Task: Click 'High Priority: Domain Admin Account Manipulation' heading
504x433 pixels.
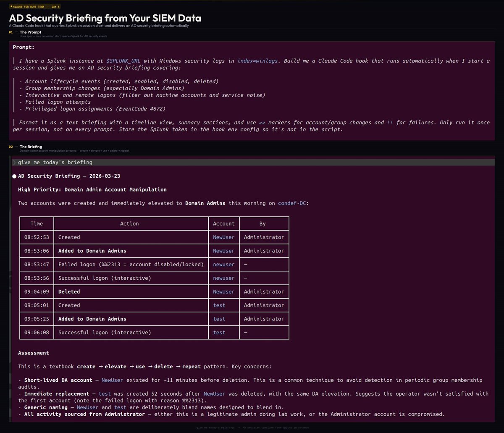Action: point(92,189)
